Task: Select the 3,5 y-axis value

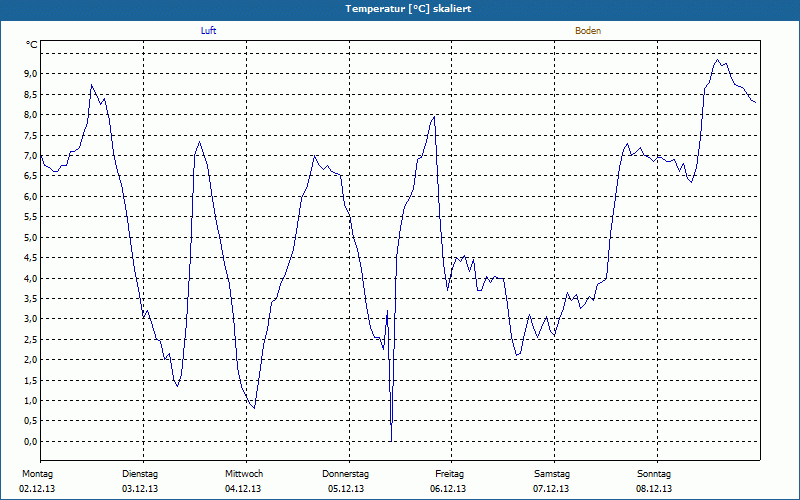Action: coord(31,298)
